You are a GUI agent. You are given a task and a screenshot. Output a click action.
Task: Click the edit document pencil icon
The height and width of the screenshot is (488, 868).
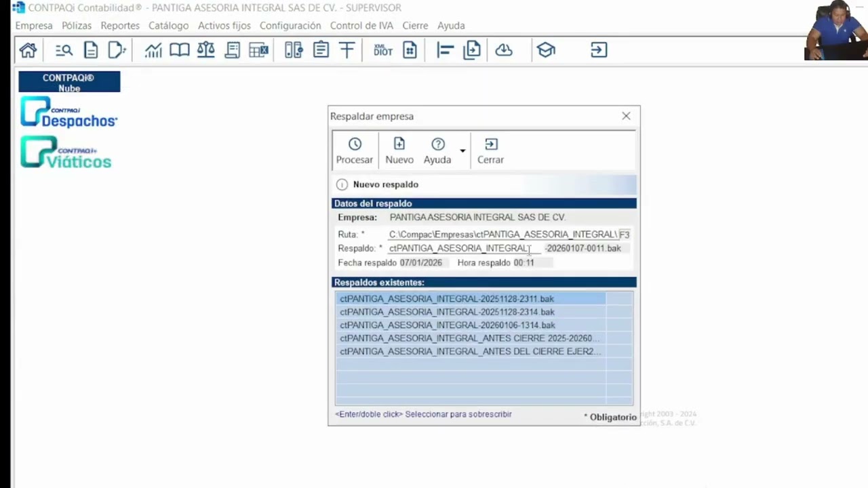[x=117, y=50]
